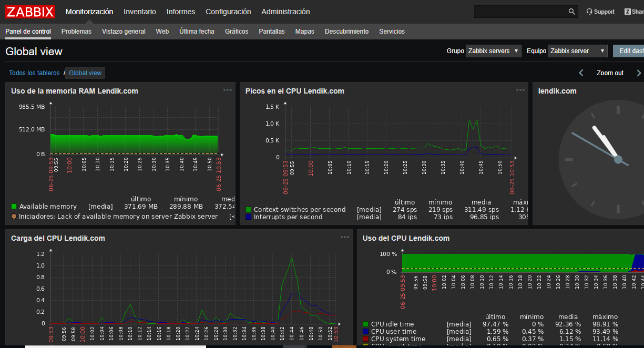This screenshot has width=644, height=348.
Task: Switch to the Problemas tab
Action: [x=76, y=32]
